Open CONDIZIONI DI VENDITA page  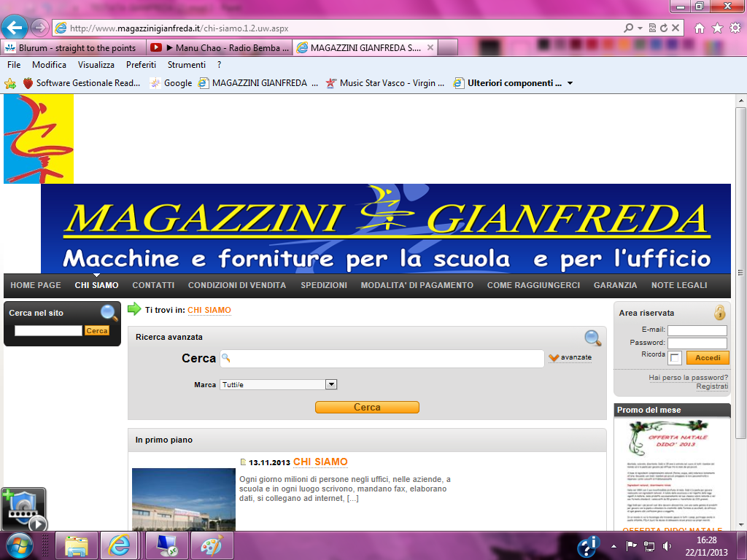(x=237, y=285)
